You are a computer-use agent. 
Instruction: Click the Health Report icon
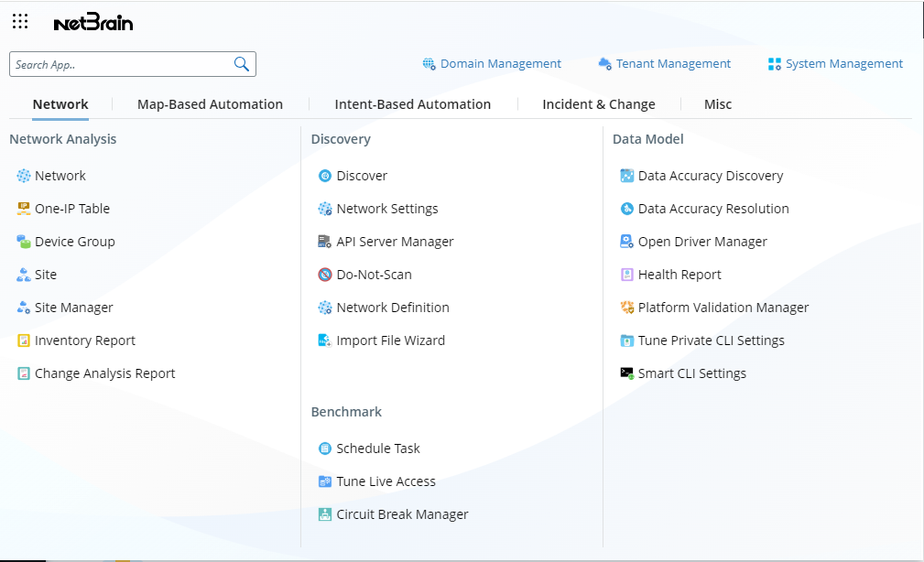pos(626,275)
